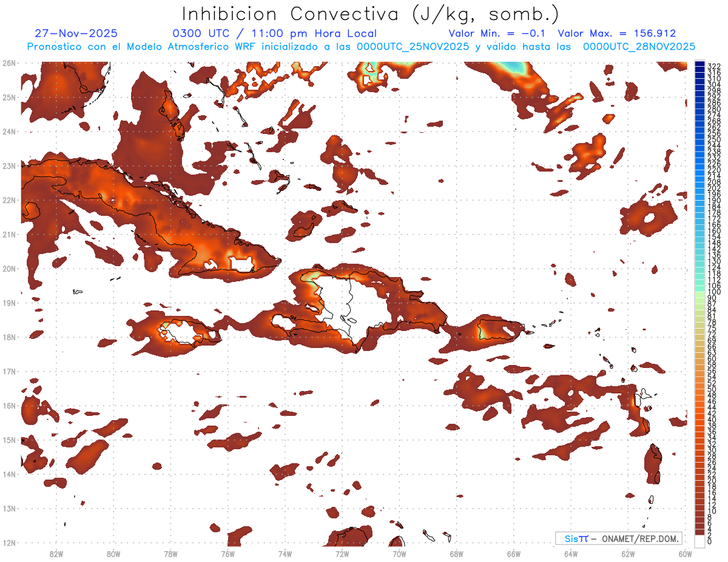
Task: Click the "25N" latitude label
Action: coord(9,97)
